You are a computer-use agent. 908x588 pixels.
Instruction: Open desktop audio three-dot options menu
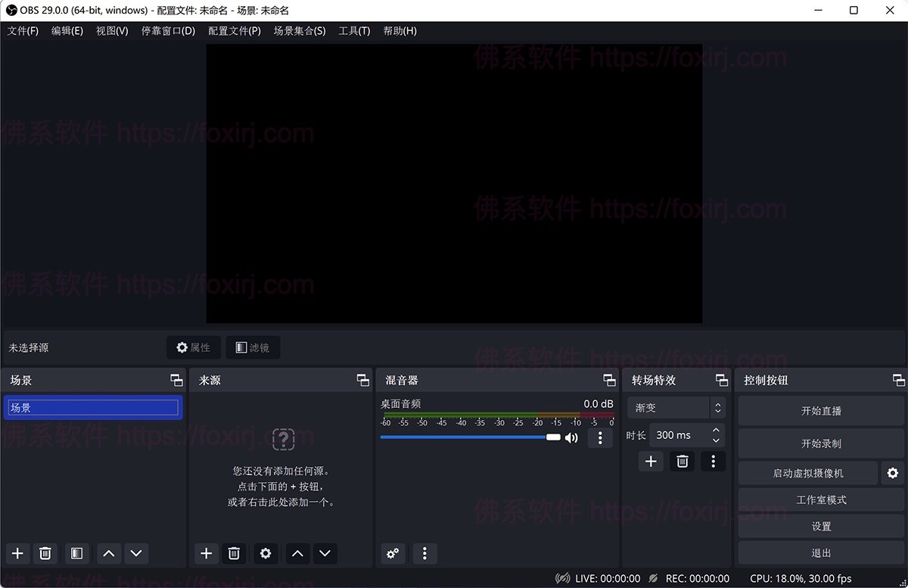click(600, 437)
